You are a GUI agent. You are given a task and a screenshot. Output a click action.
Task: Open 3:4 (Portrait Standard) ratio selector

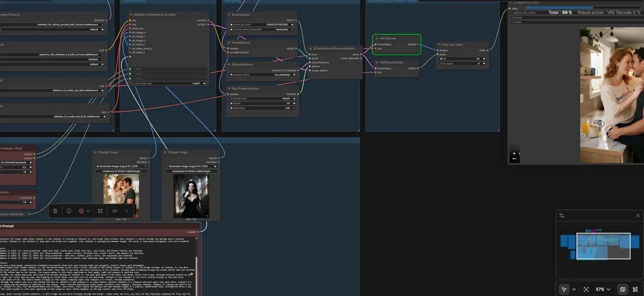point(16,162)
